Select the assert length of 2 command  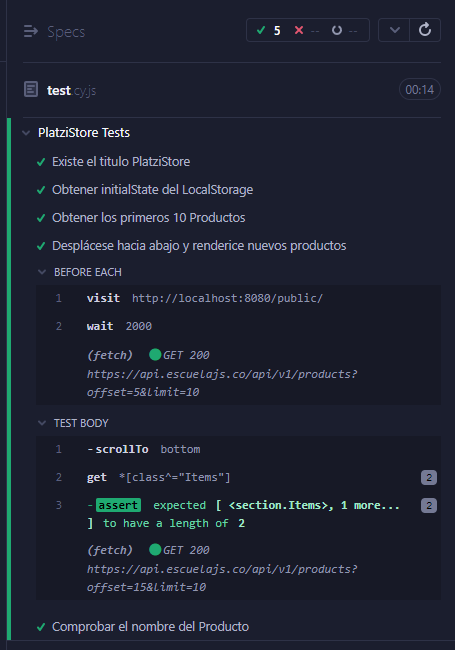(238, 514)
